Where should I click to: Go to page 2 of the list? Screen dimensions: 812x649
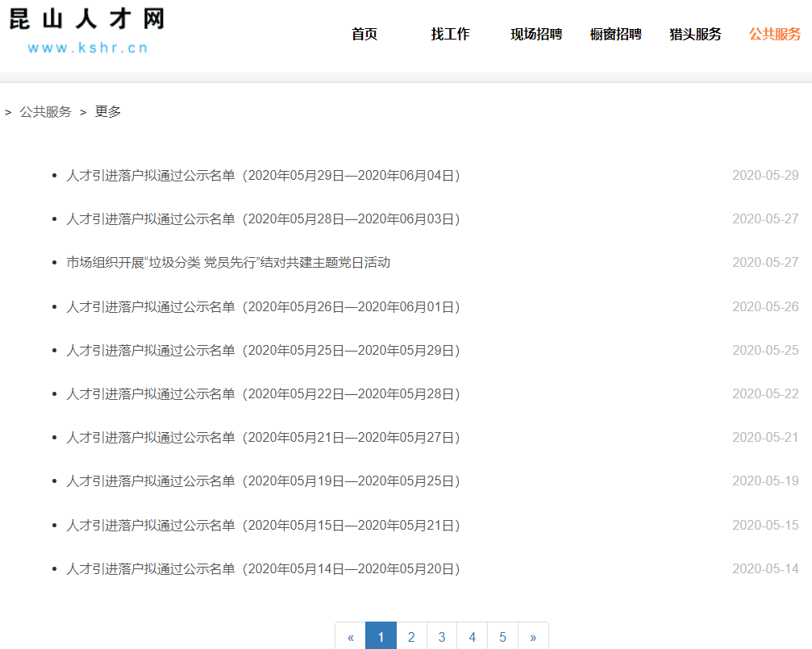411,636
